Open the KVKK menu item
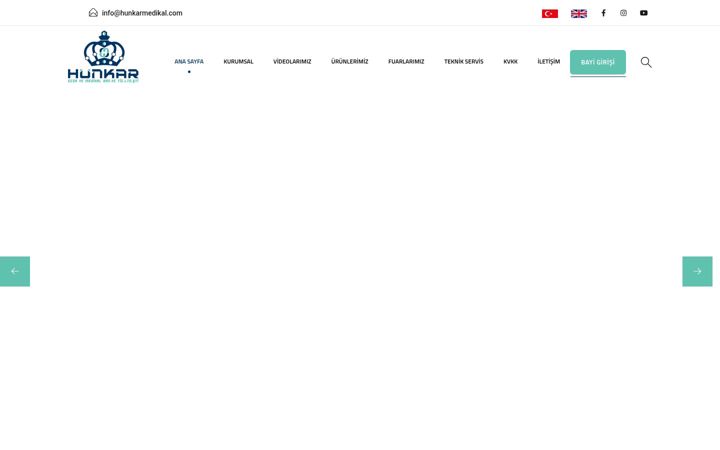 [510, 62]
